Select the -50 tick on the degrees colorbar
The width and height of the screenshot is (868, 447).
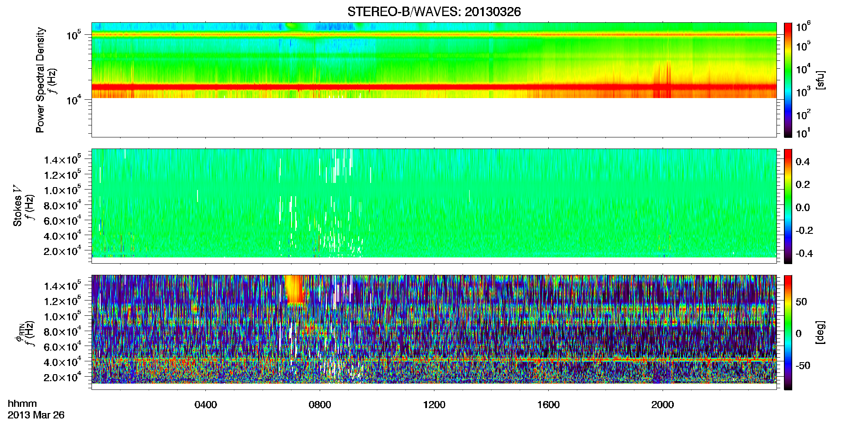[803, 366]
